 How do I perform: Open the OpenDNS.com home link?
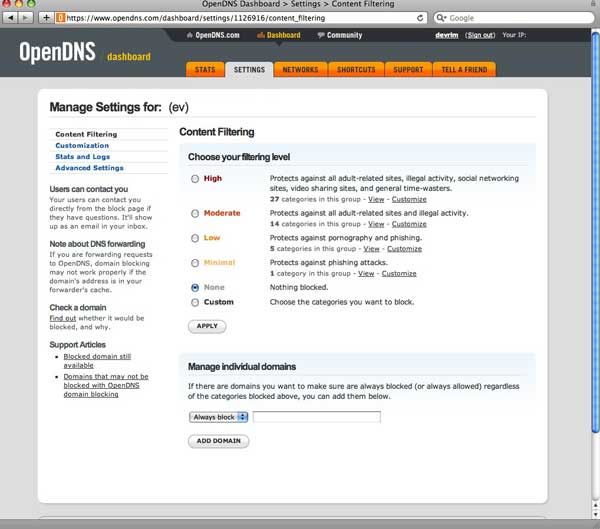[213, 35]
